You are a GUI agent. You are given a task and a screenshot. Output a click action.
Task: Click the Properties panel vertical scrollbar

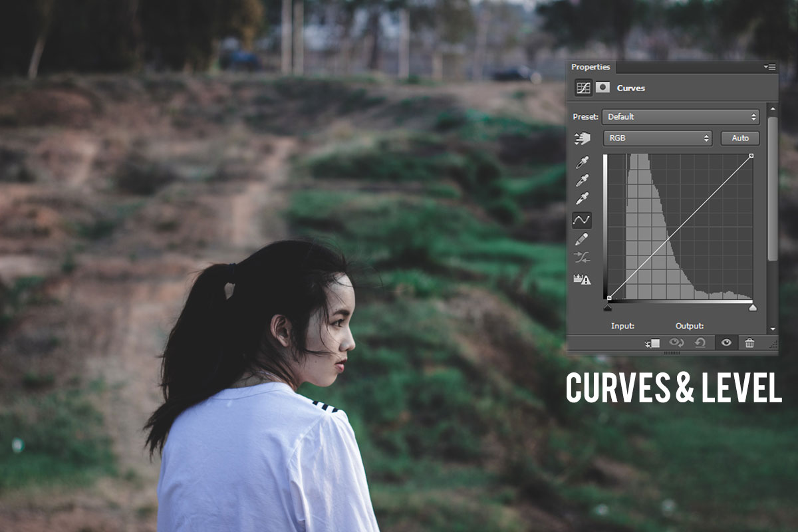tap(772, 189)
